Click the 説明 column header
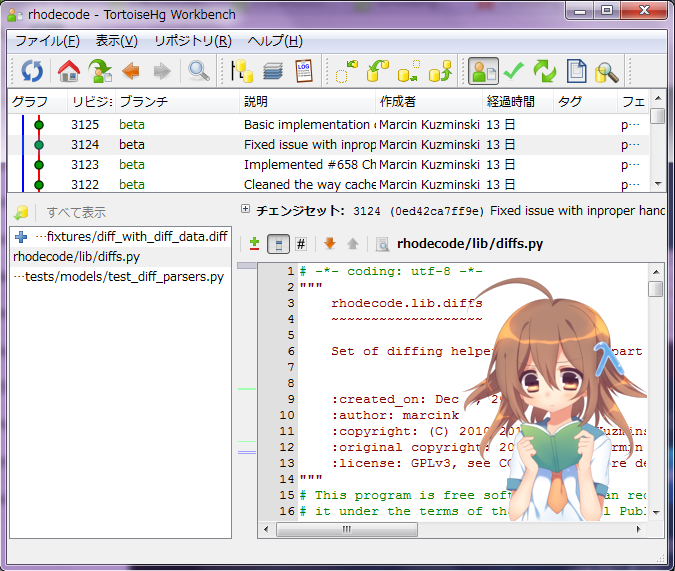 click(x=307, y=102)
